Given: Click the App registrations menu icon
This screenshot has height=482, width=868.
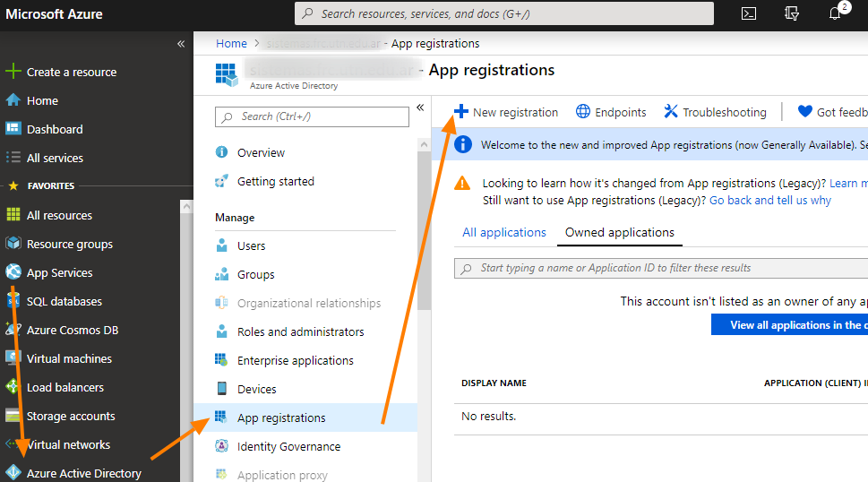Looking at the screenshot, I should (x=221, y=417).
